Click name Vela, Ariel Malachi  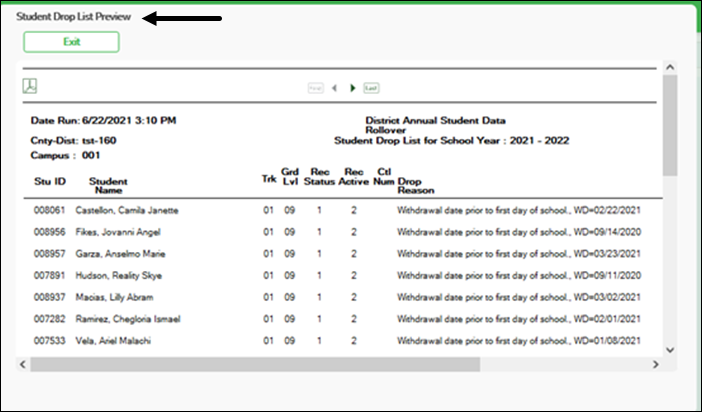coord(113,341)
